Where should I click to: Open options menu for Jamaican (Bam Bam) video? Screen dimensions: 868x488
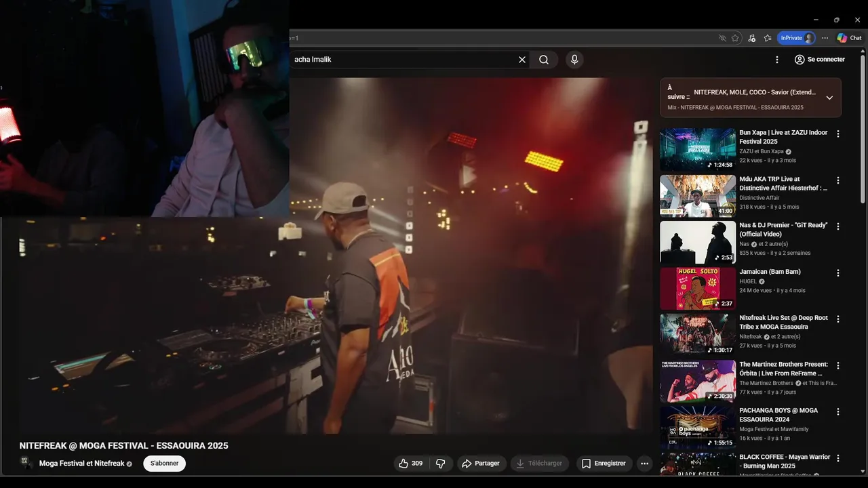pyautogui.click(x=837, y=273)
